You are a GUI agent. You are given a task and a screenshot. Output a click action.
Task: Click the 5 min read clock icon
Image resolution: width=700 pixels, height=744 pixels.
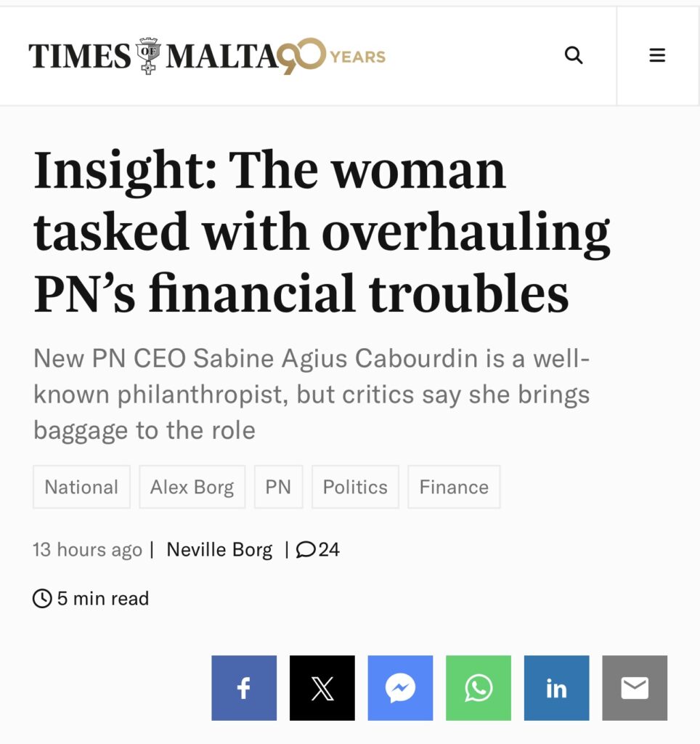43,599
